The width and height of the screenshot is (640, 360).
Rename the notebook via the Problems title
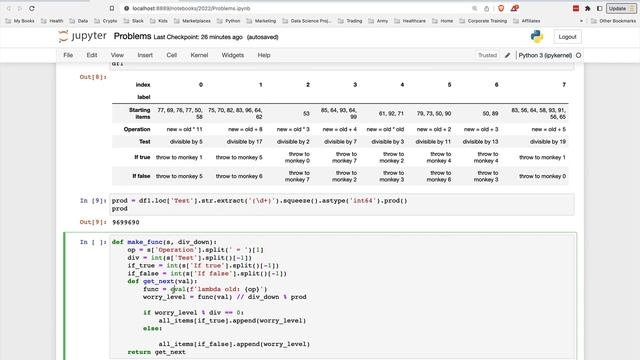coord(132,36)
